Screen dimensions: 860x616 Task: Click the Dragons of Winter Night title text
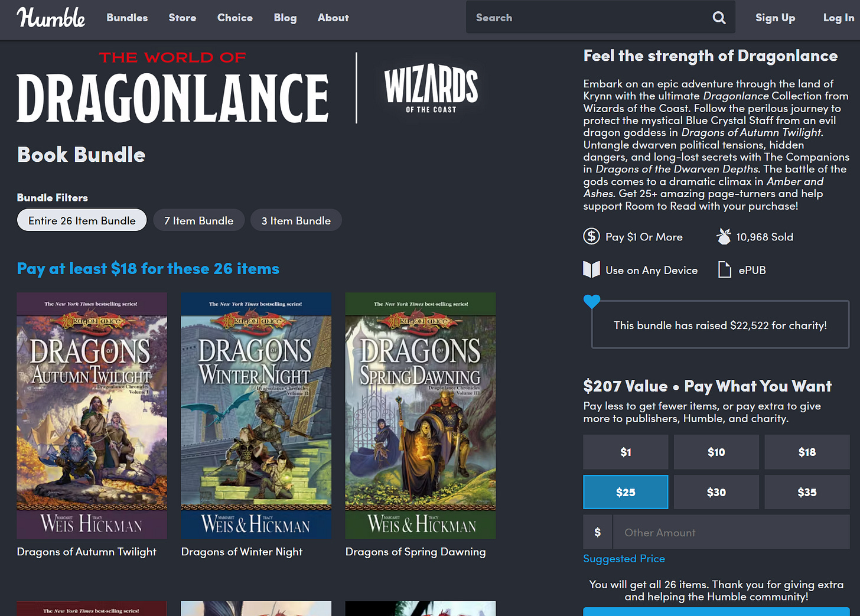point(242,552)
